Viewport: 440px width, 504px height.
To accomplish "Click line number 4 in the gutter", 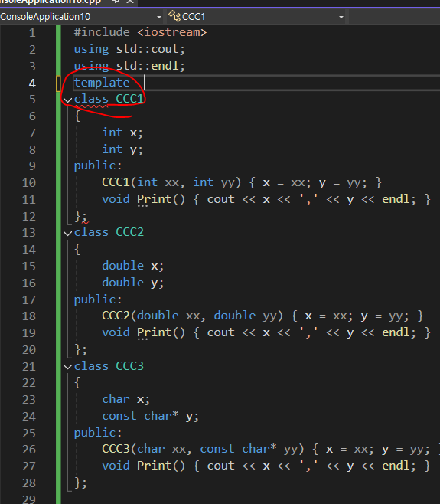I will click(x=32, y=83).
